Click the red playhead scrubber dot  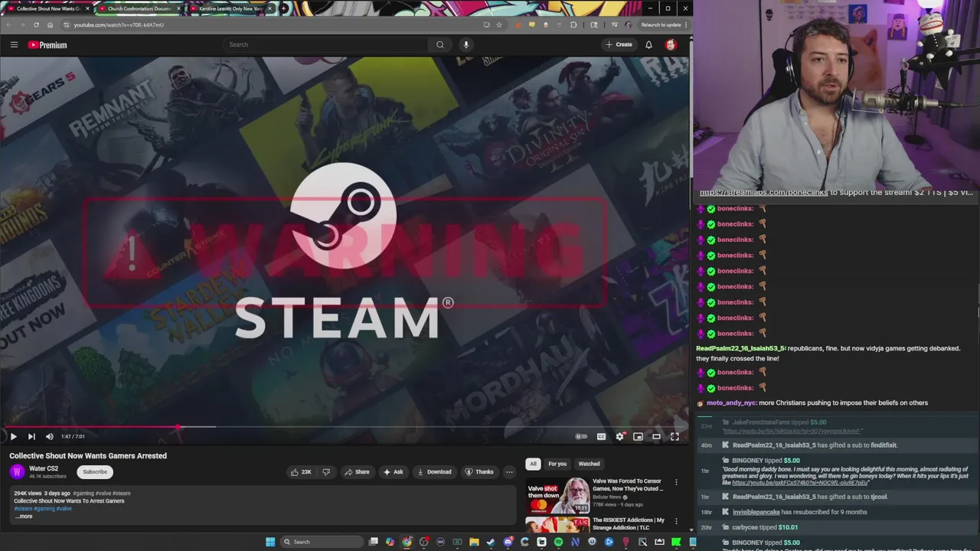coord(178,427)
